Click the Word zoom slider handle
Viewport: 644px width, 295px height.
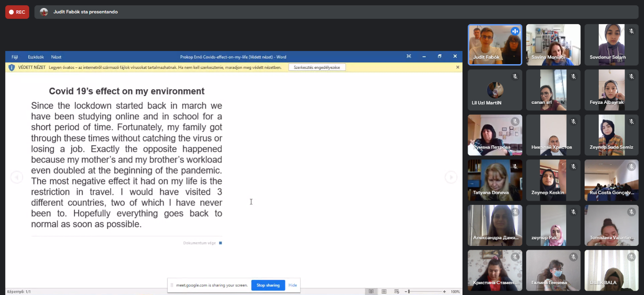(x=409, y=292)
